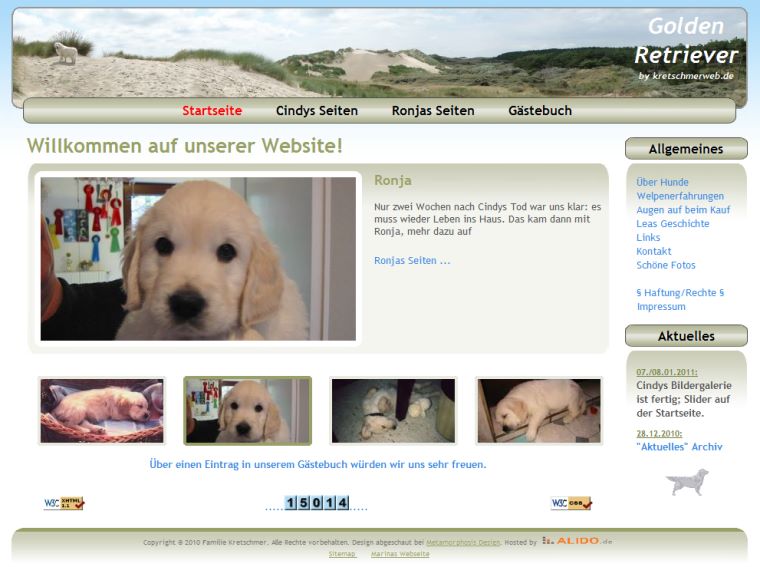Click the Gästebuch invitation text link

[x=318, y=465]
